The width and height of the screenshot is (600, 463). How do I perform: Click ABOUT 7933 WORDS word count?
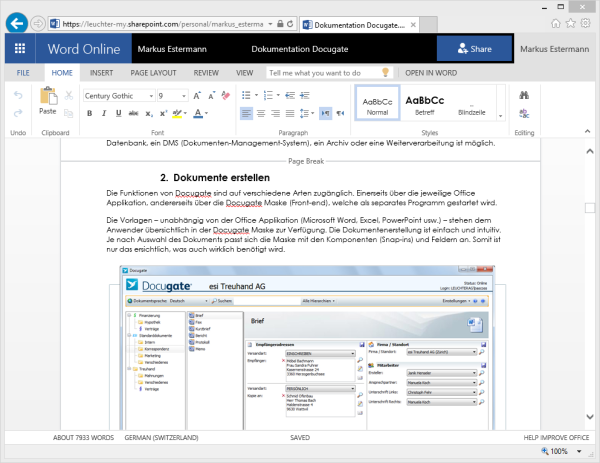click(x=83, y=437)
